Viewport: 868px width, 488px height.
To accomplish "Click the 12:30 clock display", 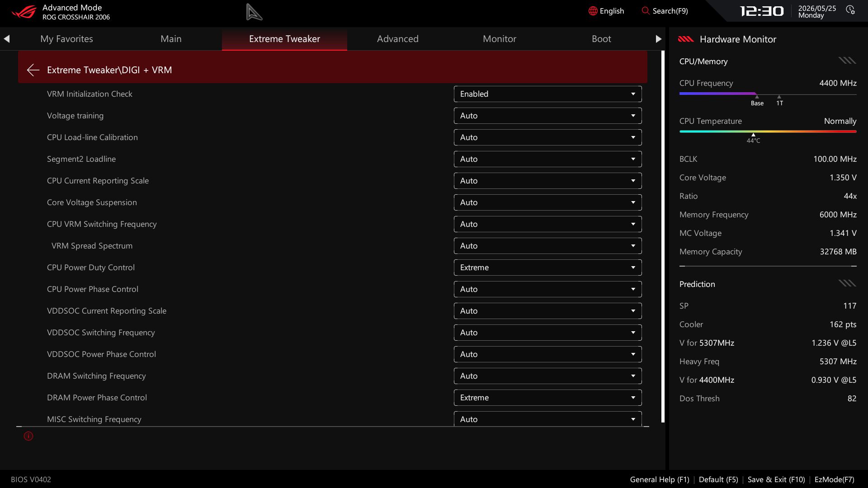I will (762, 11).
